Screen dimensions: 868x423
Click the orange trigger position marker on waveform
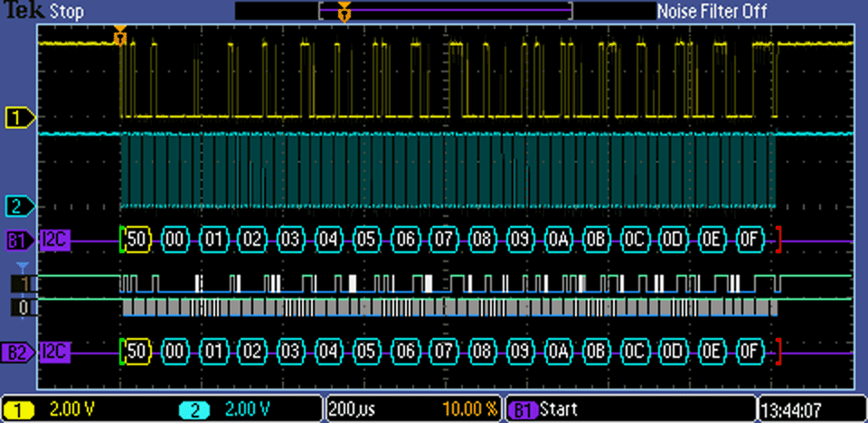click(x=120, y=35)
